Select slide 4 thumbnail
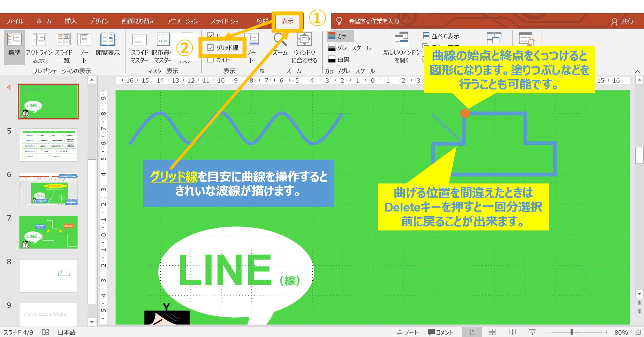 (x=48, y=102)
